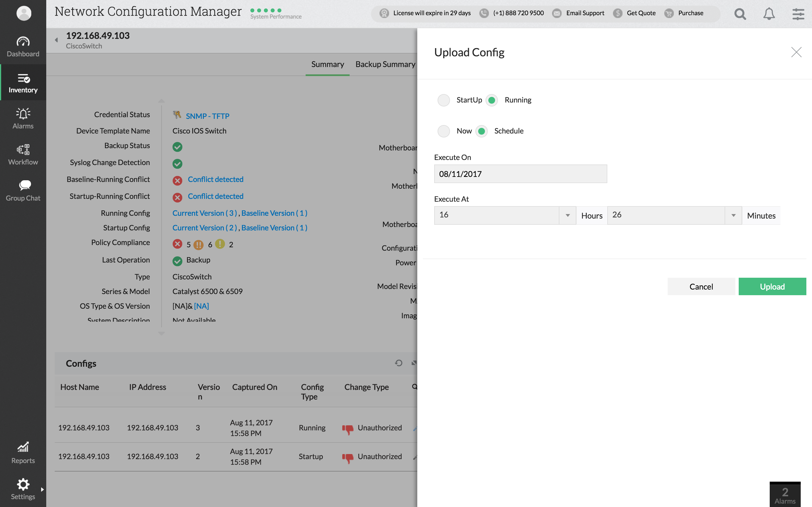The image size is (812, 507).
Task: Click the search magnifier icon in the header
Action: click(740, 14)
